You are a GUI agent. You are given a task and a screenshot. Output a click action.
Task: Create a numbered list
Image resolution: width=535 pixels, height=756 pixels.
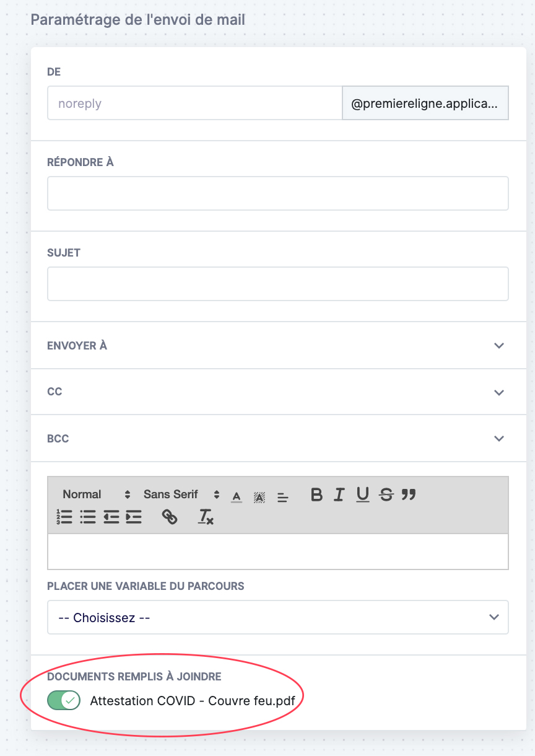pyautogui.click(x=64, y=517)
